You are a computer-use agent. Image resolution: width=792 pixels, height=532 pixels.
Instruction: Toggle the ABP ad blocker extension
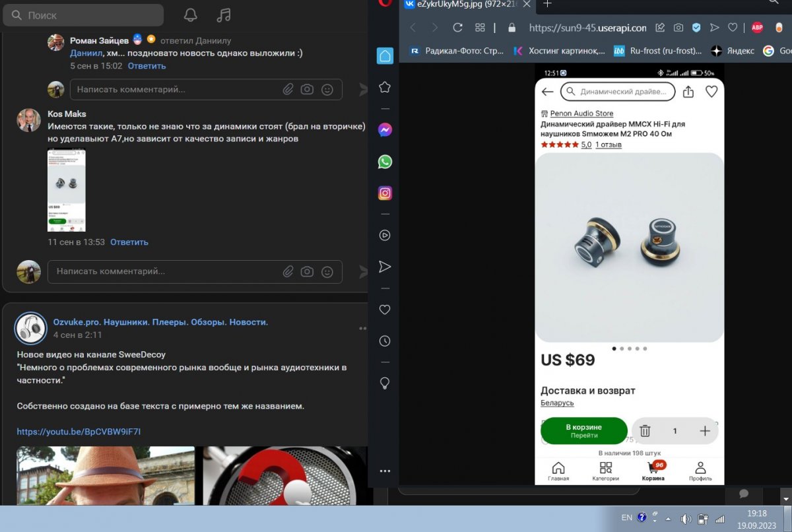[757, 28]
